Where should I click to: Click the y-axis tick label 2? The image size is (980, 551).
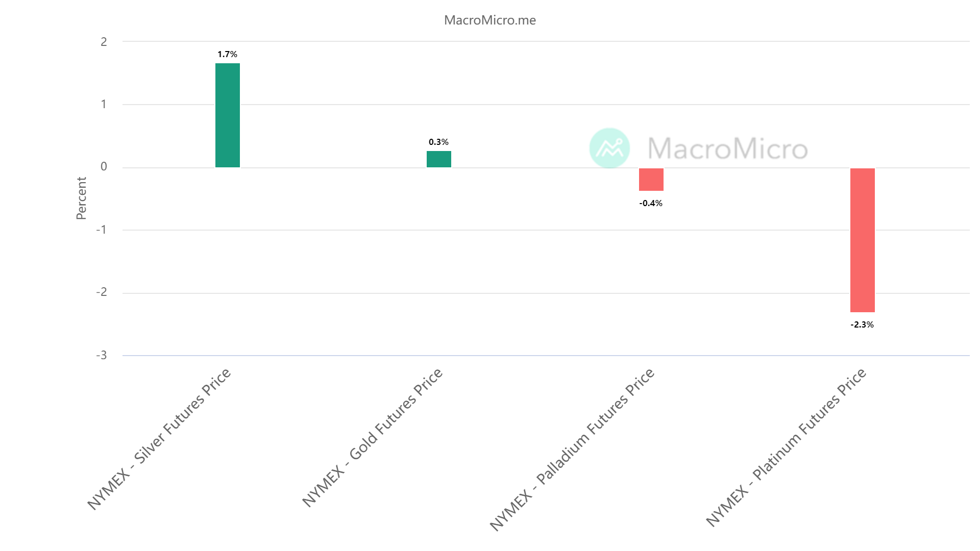(104, 42)
